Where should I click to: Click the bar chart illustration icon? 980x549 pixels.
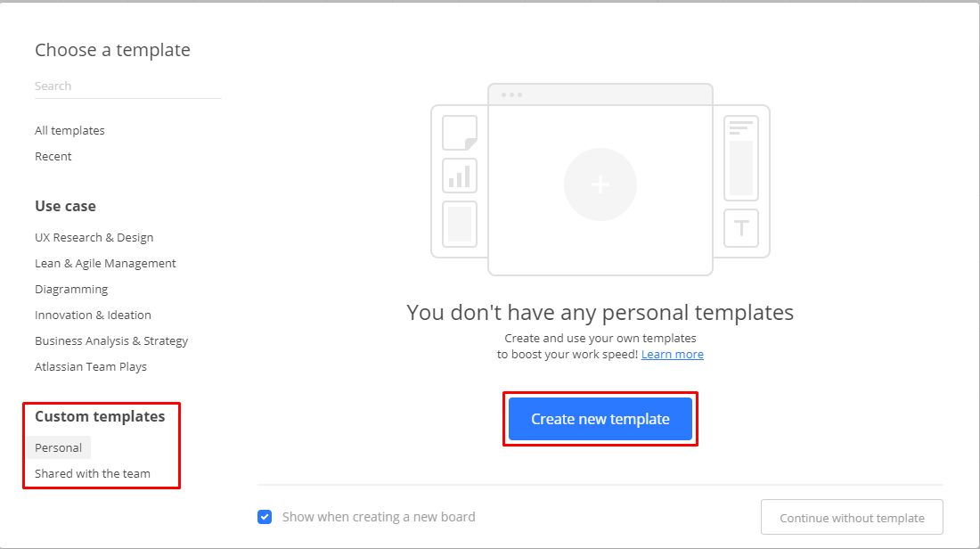[460, 176]
